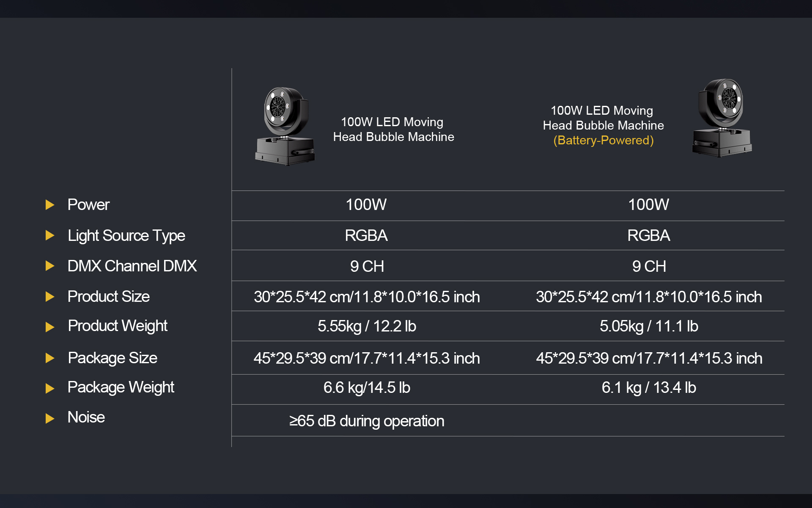Image resolution: width=812 pixels, height=508 pixels.
Task: Select the left bubble machine product image
Action: [x=285, y=126]
